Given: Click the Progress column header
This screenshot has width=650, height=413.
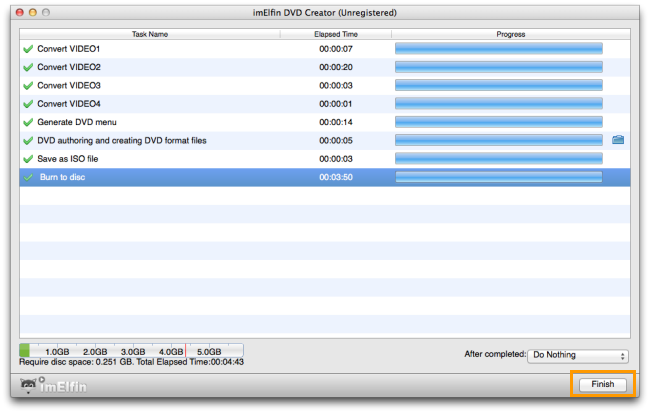Looking at the screenshot, I should click(511, 34).
